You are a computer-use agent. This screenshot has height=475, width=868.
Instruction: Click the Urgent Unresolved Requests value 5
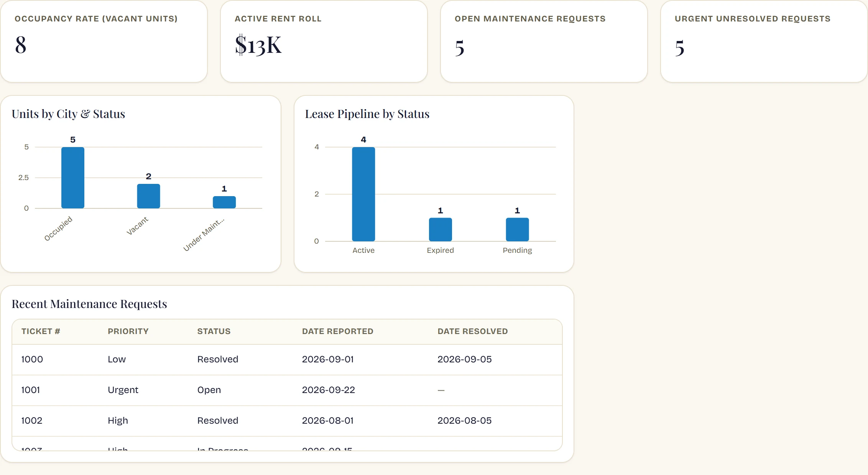(680, 48)
